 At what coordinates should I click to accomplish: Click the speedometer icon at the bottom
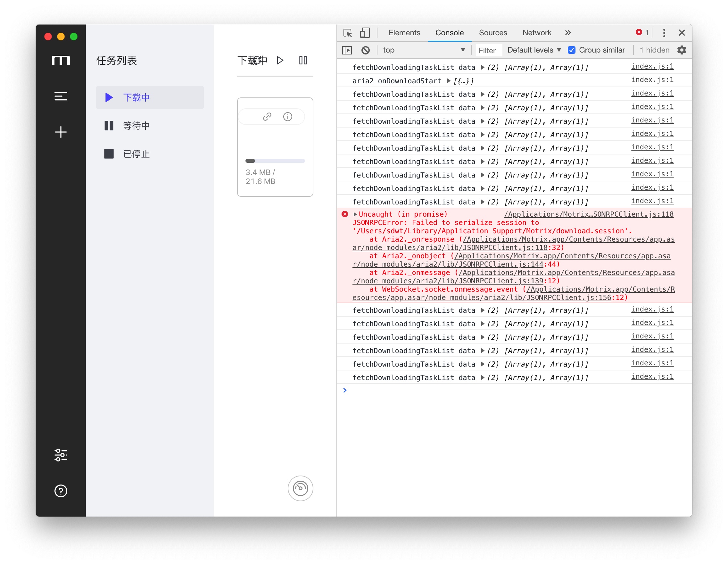click(x=300, y=488)
